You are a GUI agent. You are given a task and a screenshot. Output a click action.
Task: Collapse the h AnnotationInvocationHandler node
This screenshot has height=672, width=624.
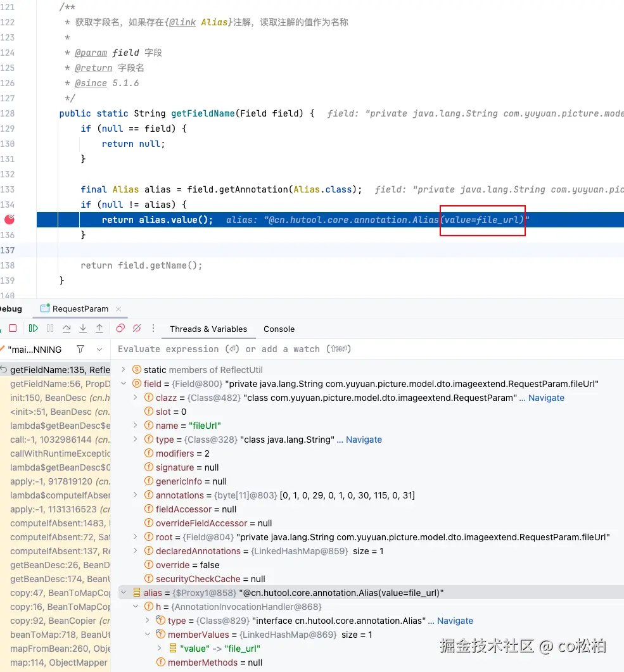136,606
